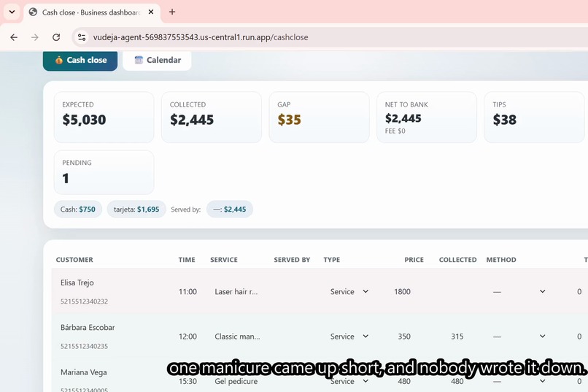Click the address bar URL
This screenshot has width=588, height=392.
(x=201, y=37)
